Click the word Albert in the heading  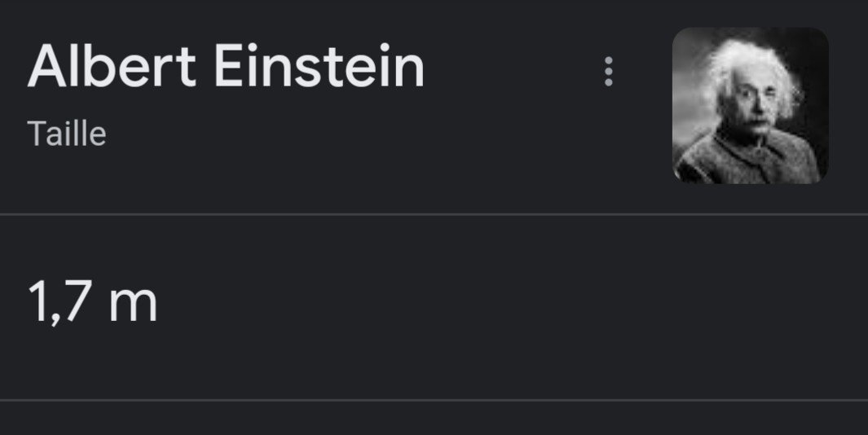click(112, 67)
